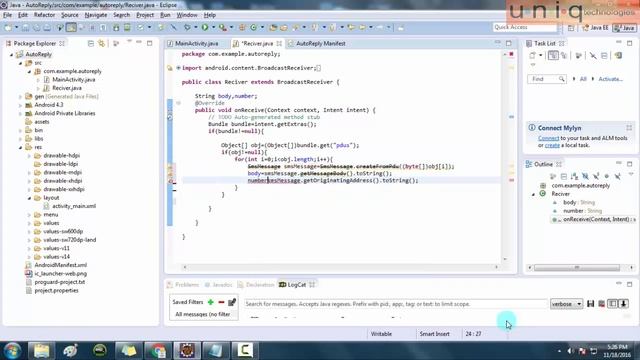Expand the folded import statements

(178, 68)
